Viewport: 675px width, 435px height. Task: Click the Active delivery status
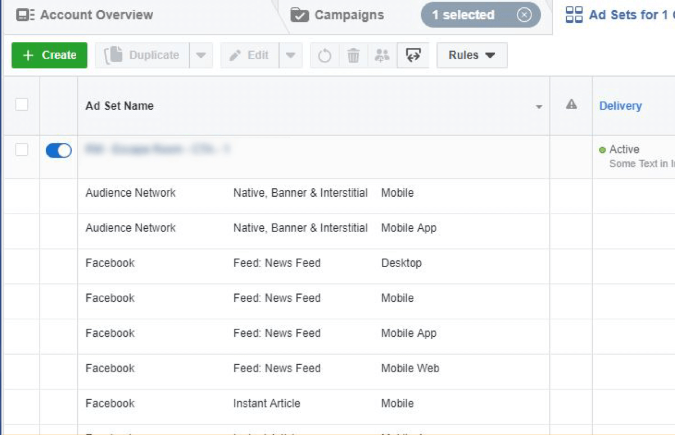pyautogui.click(x=624, y=149)
